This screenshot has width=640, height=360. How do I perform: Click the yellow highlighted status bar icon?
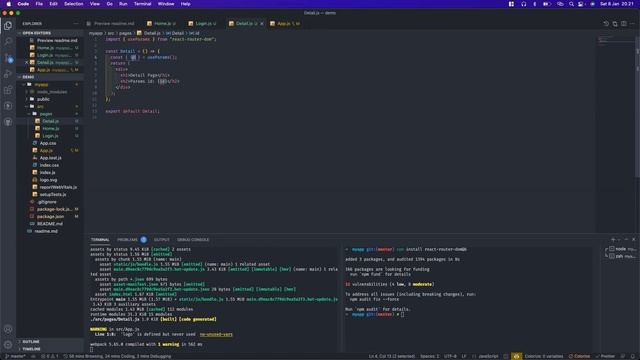516,356
